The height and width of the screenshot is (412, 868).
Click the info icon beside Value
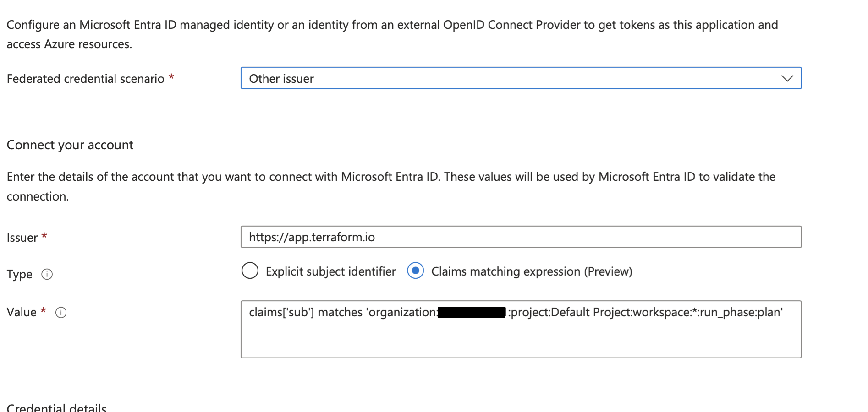pyautogui.click(x=61, y=313)
